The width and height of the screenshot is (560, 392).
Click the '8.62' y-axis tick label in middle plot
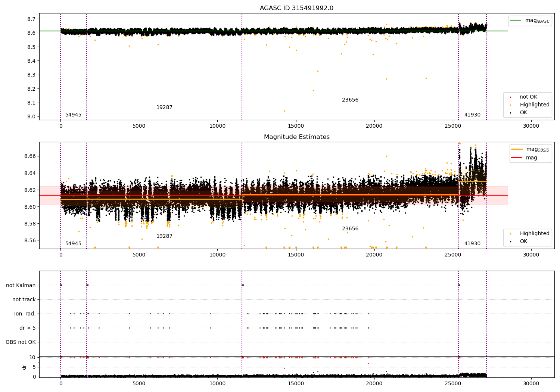(30, 190)
